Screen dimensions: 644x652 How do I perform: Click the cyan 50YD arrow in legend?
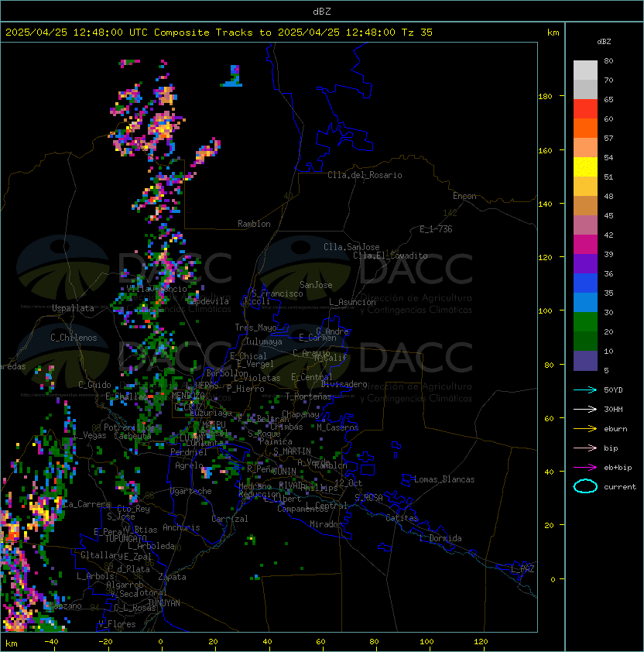pos(585,389)
